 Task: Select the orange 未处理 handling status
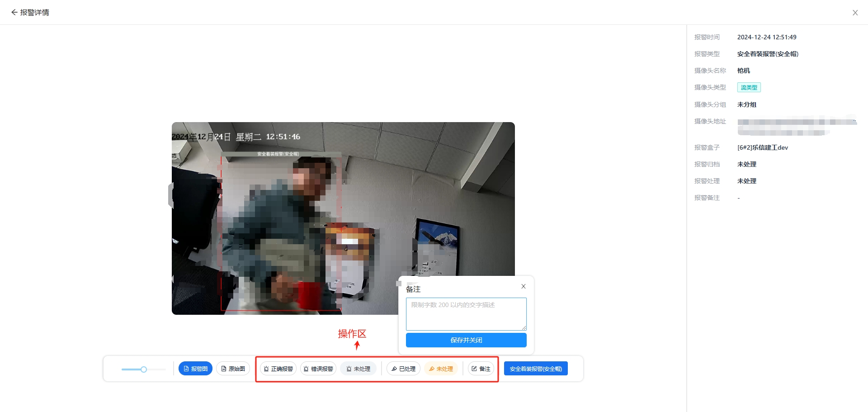pyautogui.click(x=441, y=369)
